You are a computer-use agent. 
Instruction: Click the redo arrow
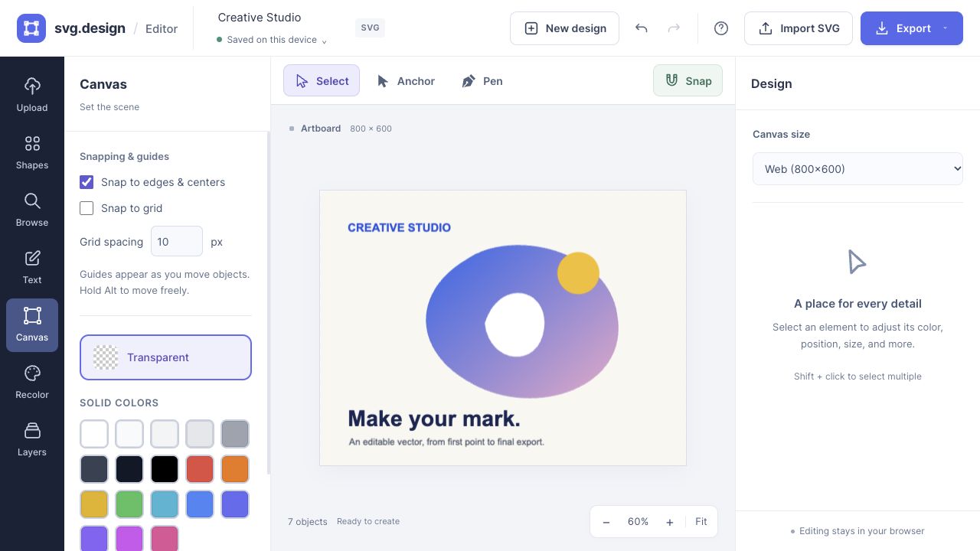click(674, 28)
